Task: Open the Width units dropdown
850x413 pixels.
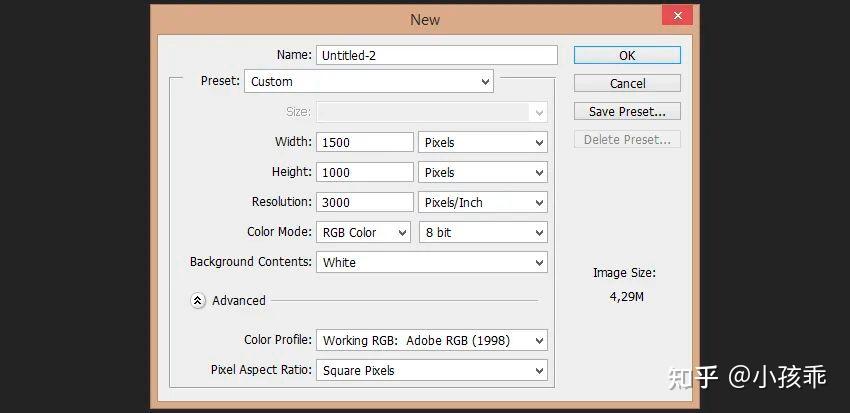Action: [482, 143]
